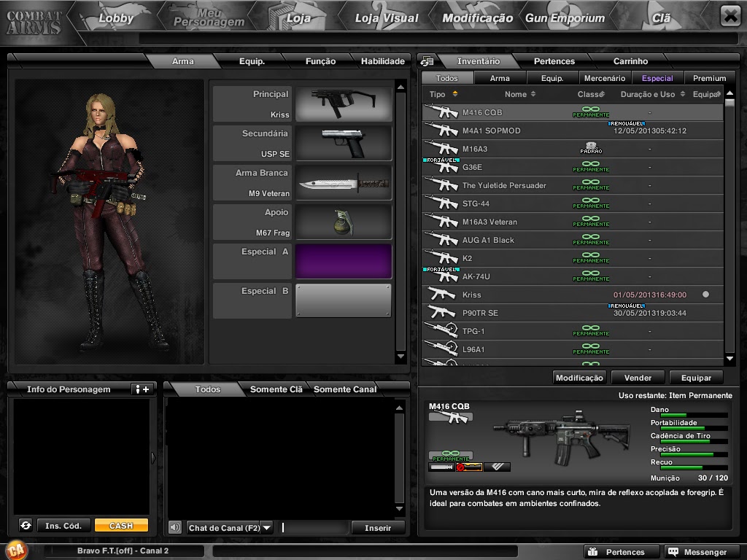Open the M9 Veteran knife slot
Screen dimensions: 747x560
[x=343, y=182]
